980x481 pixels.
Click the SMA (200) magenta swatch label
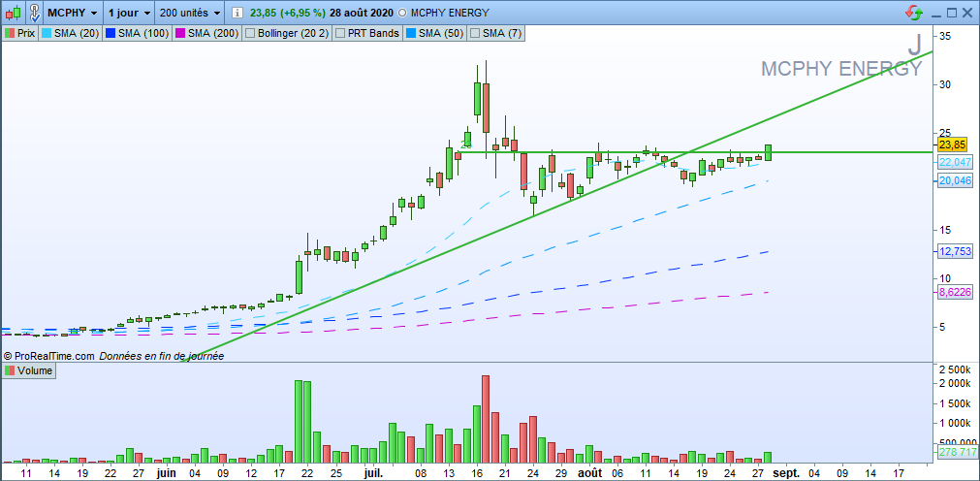(206, 33)
